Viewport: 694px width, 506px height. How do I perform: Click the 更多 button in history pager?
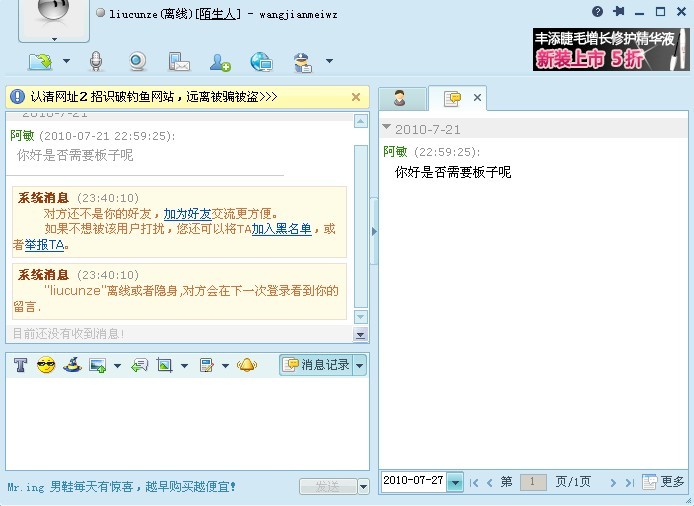(x=664, y=482)
